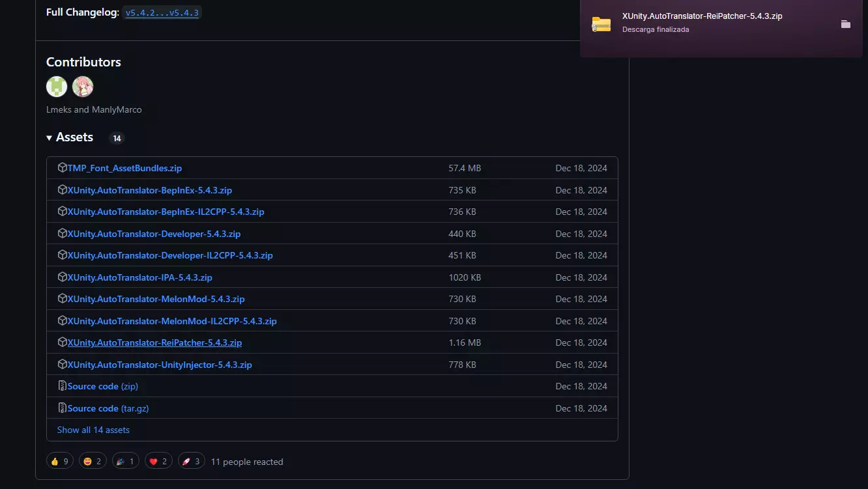Image resolution: width=868 pixels, height=489 pixels.
Task: Show the downloaded file in its folder
Action: click(x=846, y=24)
